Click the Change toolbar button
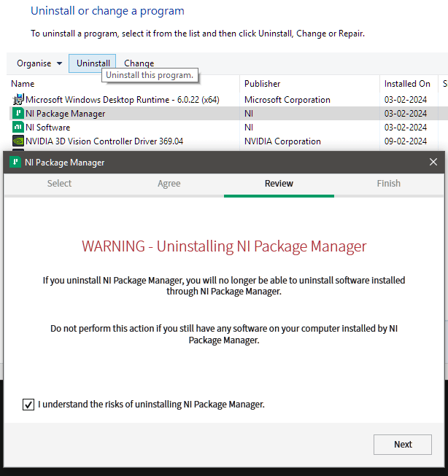The width and height of the screenshot is (448, 476). pyautogui.click(x=139, y=63)
